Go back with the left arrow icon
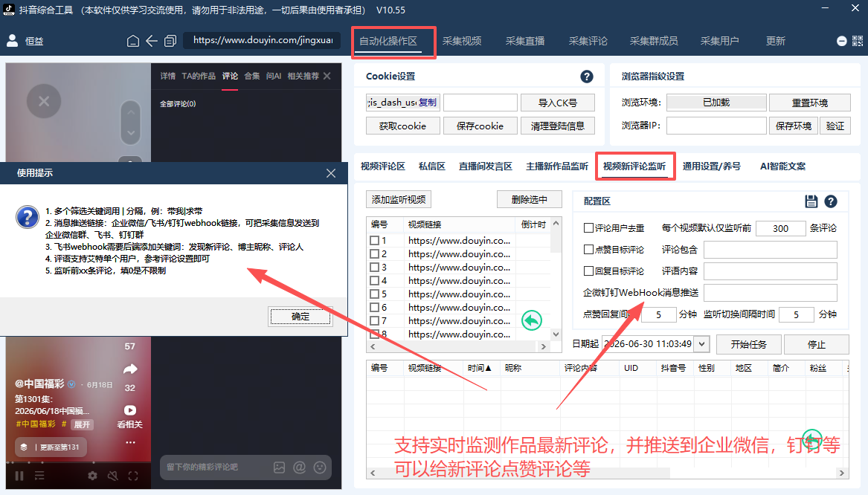 click(x=151, y=41)
